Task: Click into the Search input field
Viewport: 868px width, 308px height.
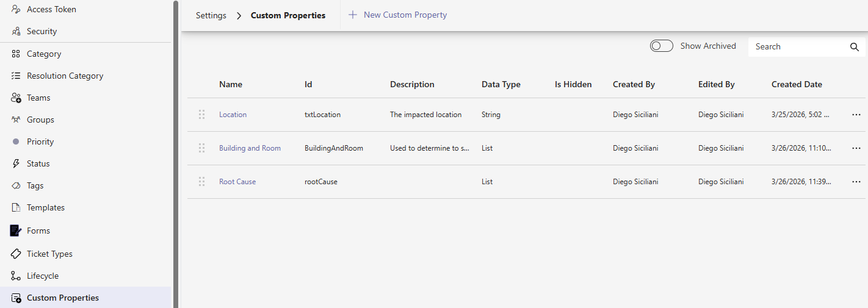Action: pos(797,47)
